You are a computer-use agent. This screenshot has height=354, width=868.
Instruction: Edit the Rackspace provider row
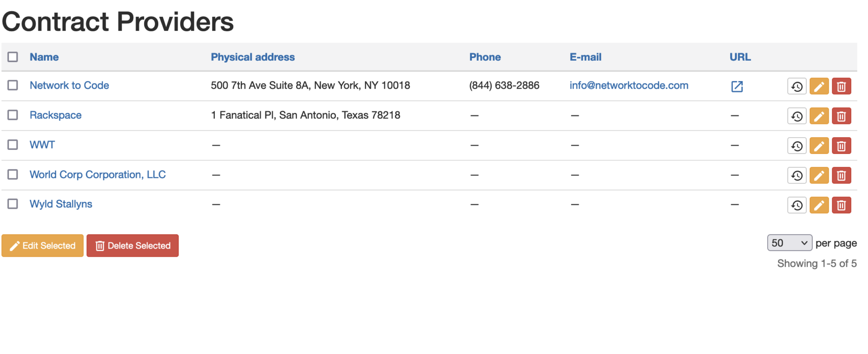tap(819, 116)
